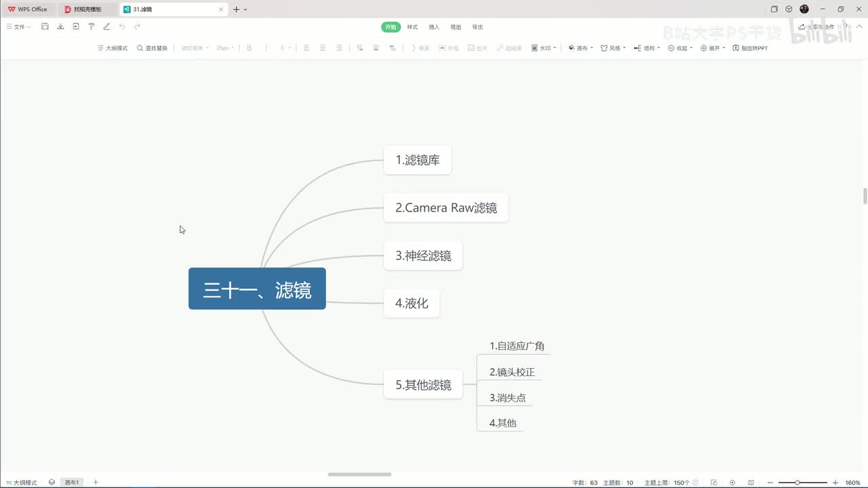Click the save icon in the top toolbar
Viewport: 868px width, 488px height.
pos(45,26)
